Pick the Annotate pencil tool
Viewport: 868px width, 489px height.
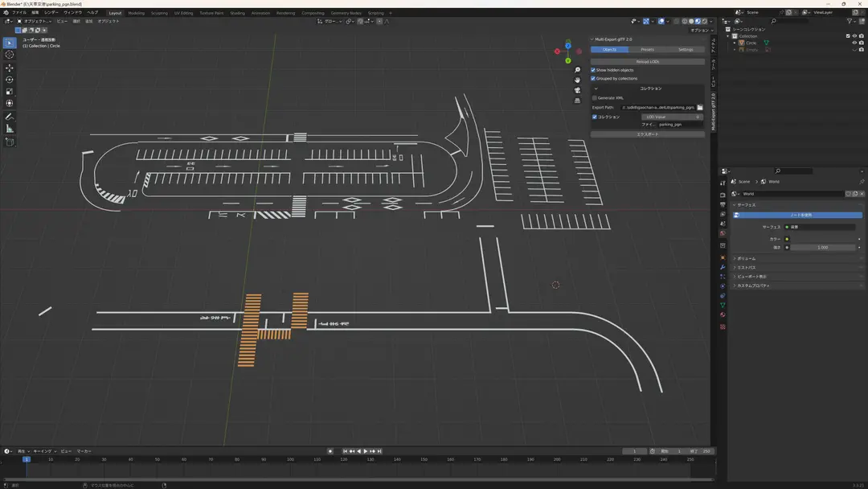click(x=10, y=117)
